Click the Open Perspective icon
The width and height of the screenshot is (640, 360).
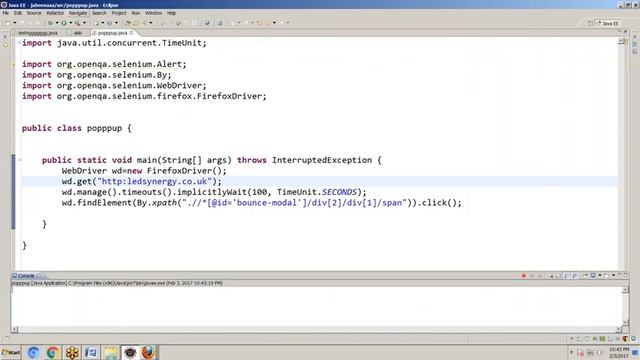590,23
